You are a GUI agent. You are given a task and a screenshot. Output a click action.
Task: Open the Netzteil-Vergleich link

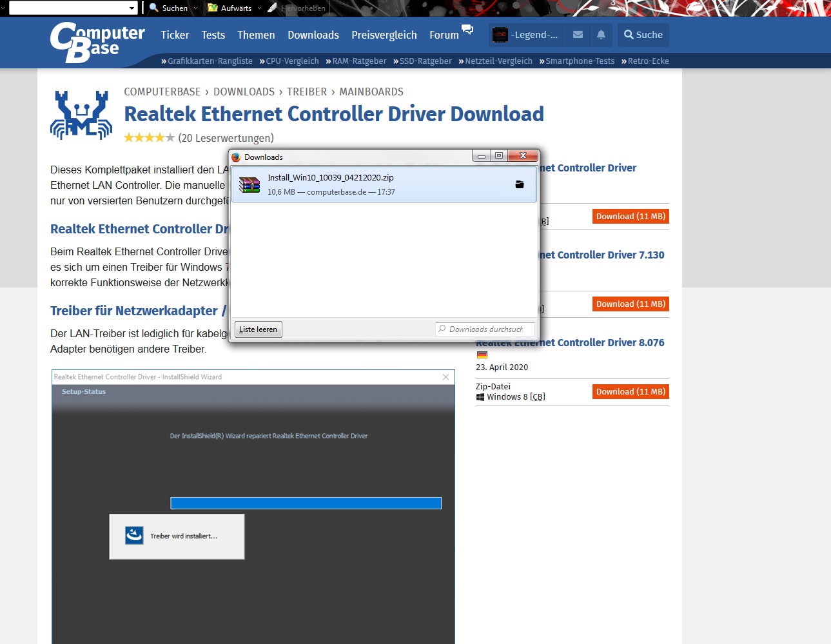(498, 61)
